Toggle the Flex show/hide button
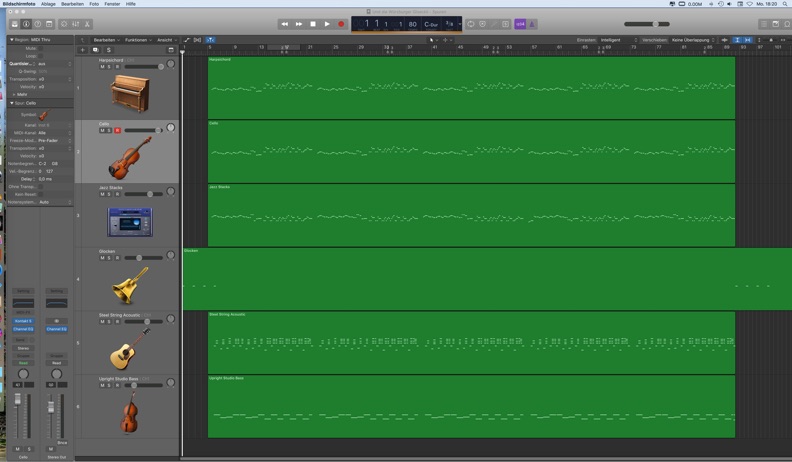This screenshot has height=462, width=792. (197, 40)
